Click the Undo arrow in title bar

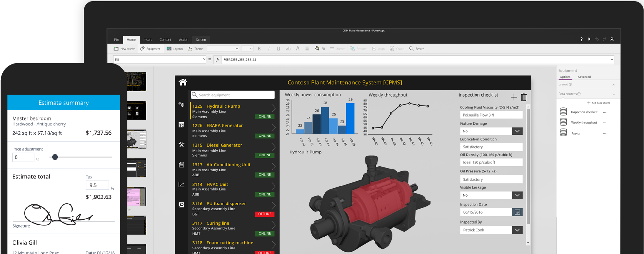click(x=597, y=39)
